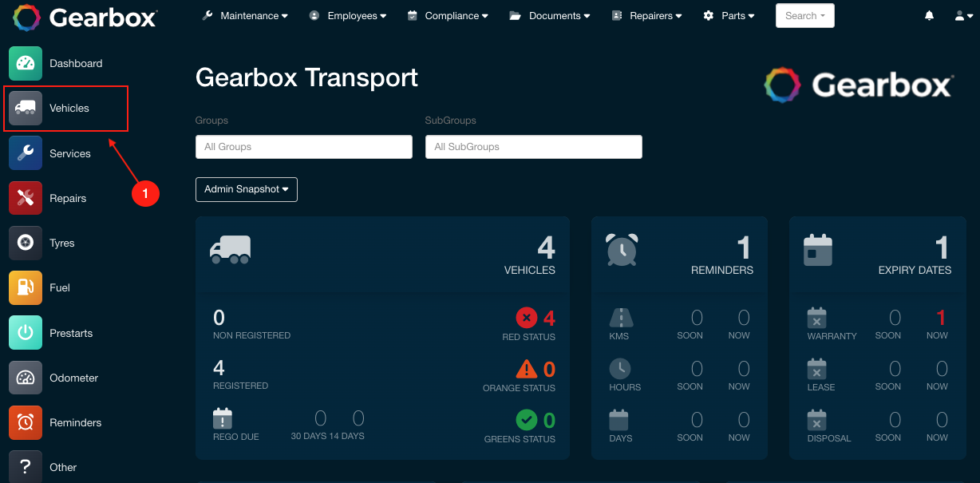Open the All Groups selector

(304, 147)
